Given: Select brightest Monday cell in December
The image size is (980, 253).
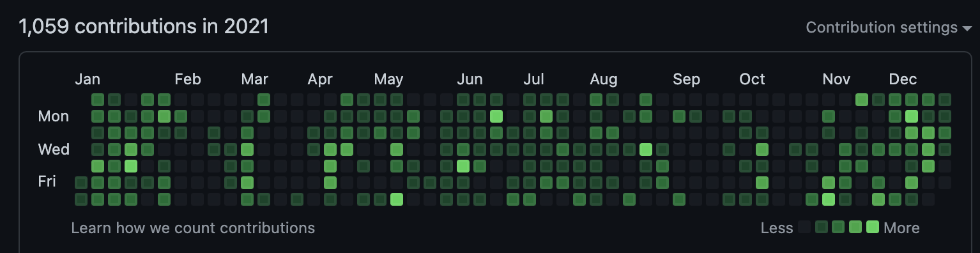Looking at the screenshot, I should tap(912, 116).
